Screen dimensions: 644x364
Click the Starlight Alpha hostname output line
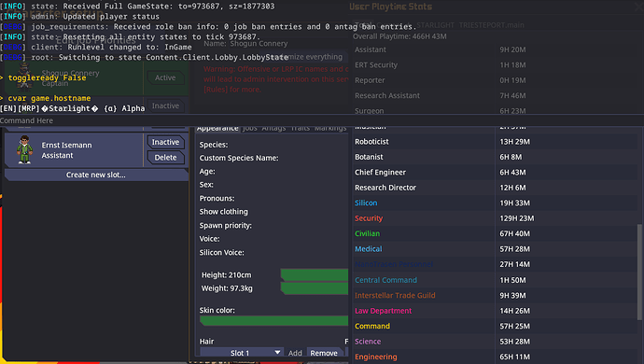pyautogui.click(x=72, y=108)
